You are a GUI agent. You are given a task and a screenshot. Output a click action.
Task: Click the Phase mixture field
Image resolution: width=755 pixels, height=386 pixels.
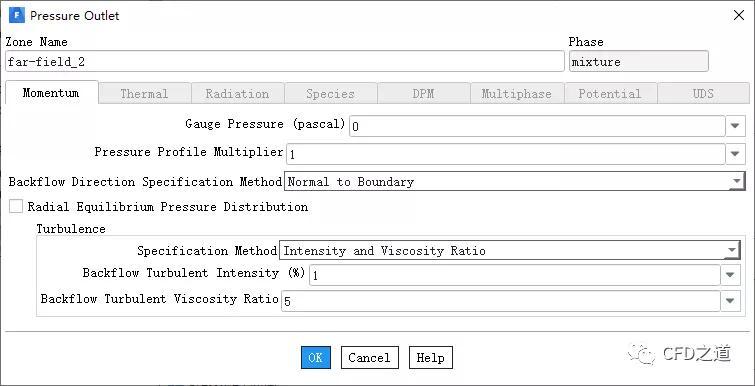pyautogui.click(x=638, y=62)
